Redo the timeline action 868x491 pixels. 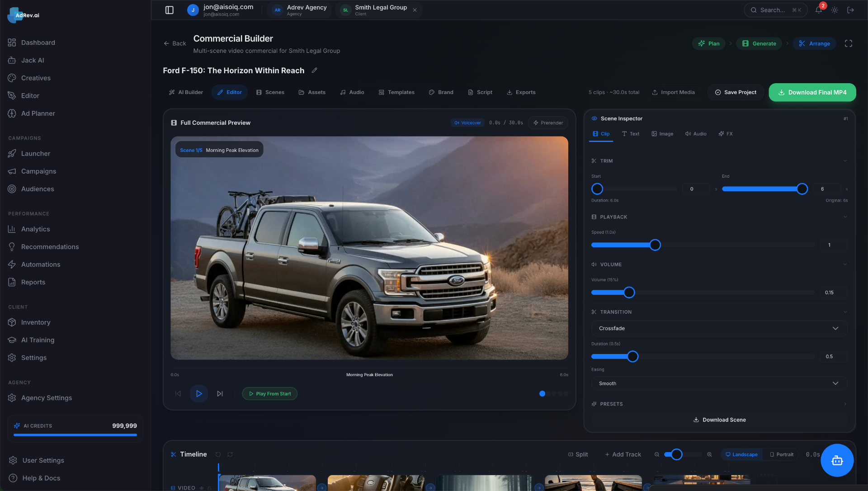230,454
